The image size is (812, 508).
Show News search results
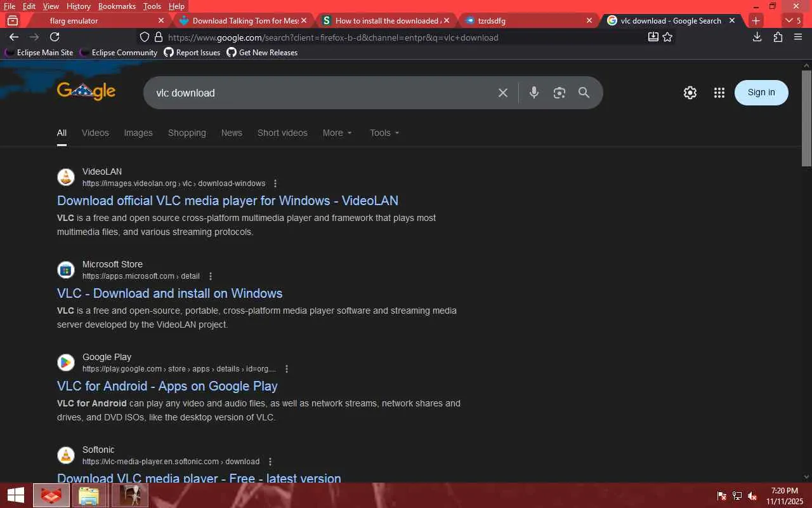[x=232, y=133]
